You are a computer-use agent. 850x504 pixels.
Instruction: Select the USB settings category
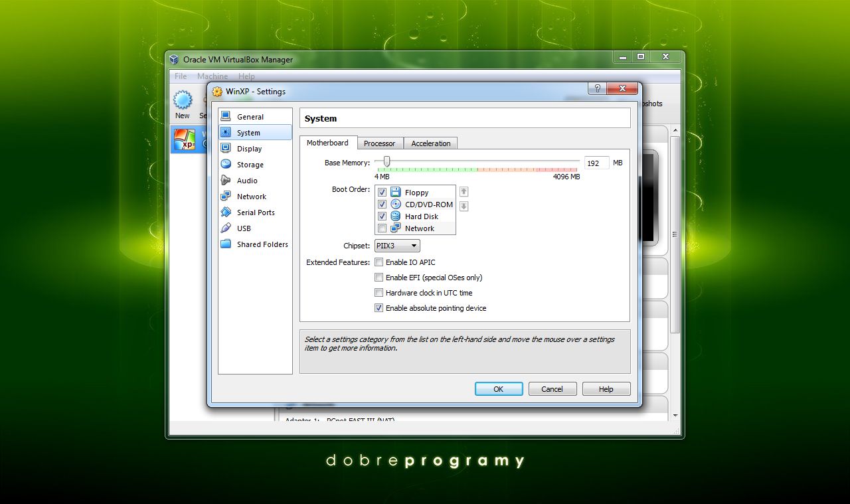click(255, 228)
